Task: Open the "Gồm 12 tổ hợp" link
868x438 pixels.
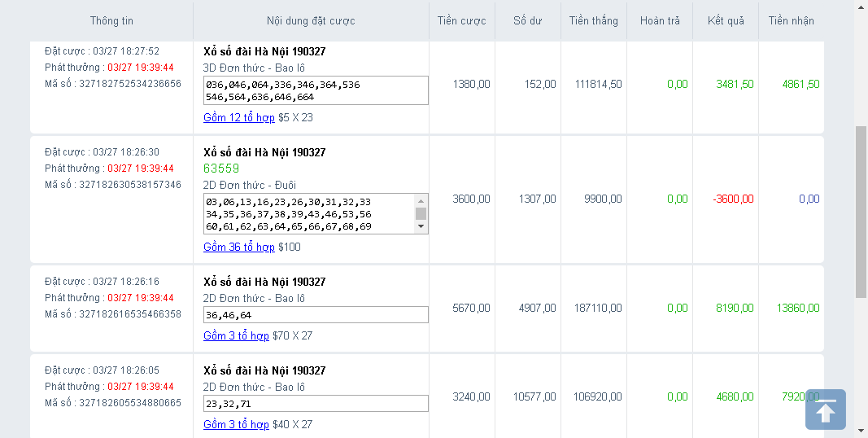Action: 239,117
